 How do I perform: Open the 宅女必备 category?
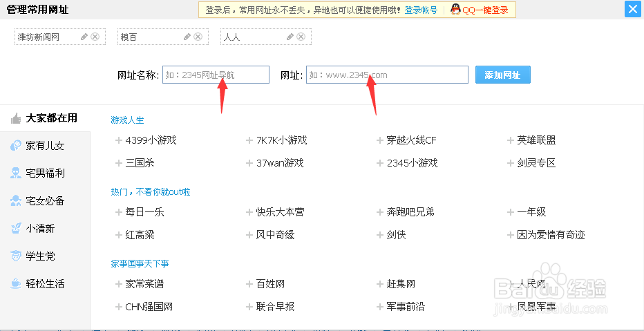coord(45,201)
